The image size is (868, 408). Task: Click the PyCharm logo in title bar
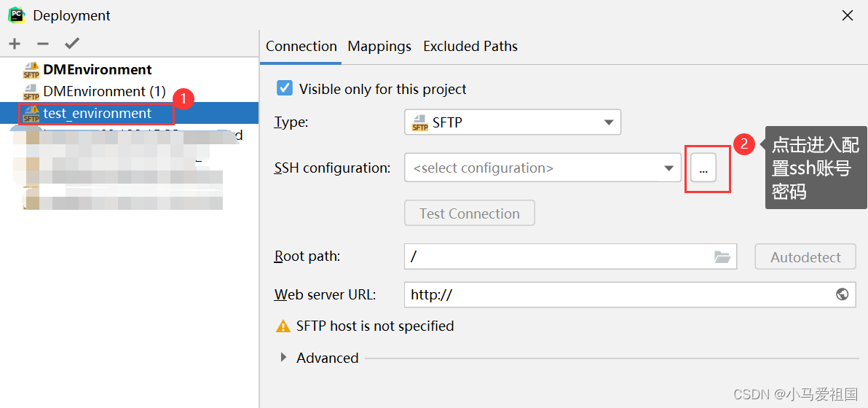tap(16, 15)
